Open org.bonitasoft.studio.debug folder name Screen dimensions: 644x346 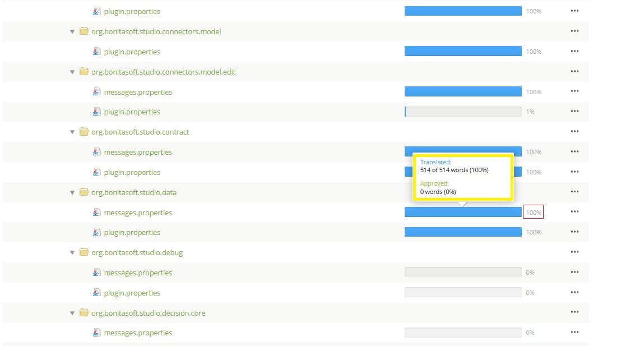coord(137,252)
